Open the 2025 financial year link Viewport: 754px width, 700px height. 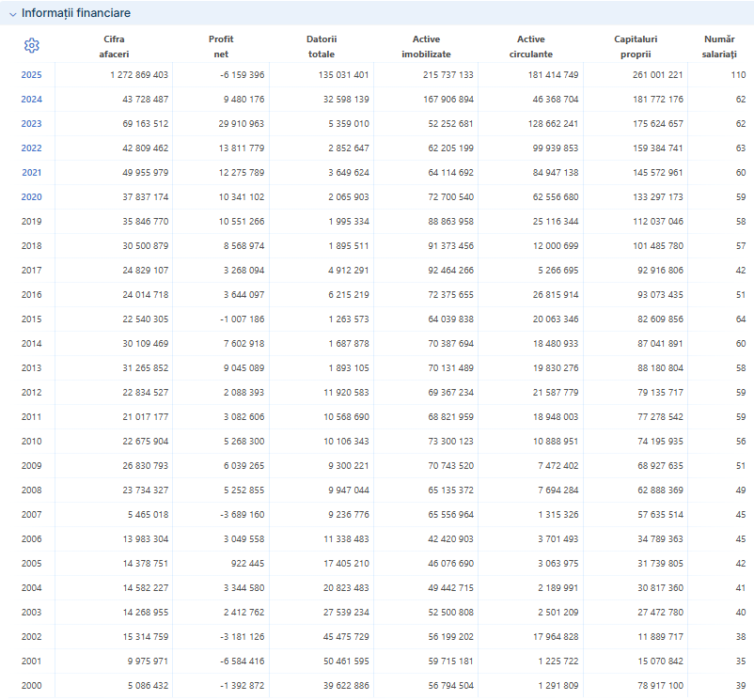click(x=31, y=75)
